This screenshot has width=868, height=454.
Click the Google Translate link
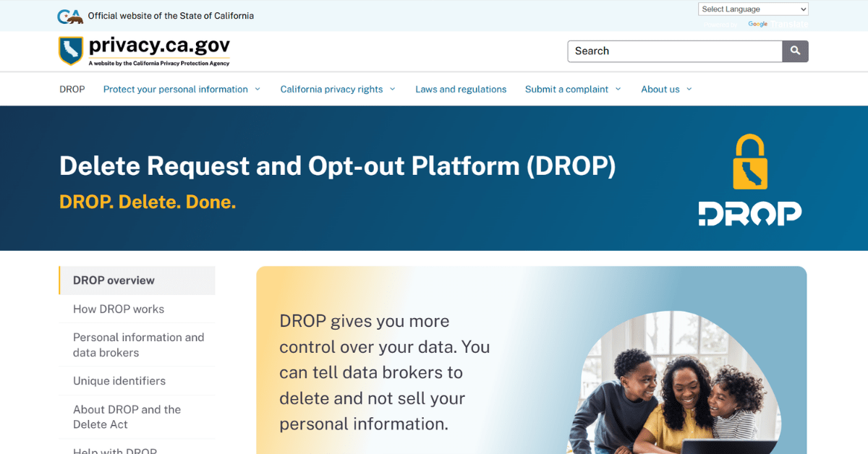[x=778, y=24]
